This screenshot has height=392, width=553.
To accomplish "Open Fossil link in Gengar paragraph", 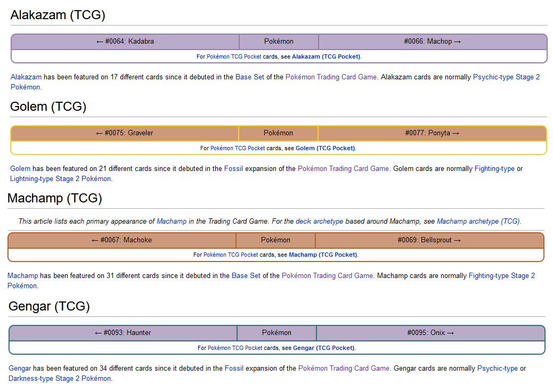I will [234, 369].
